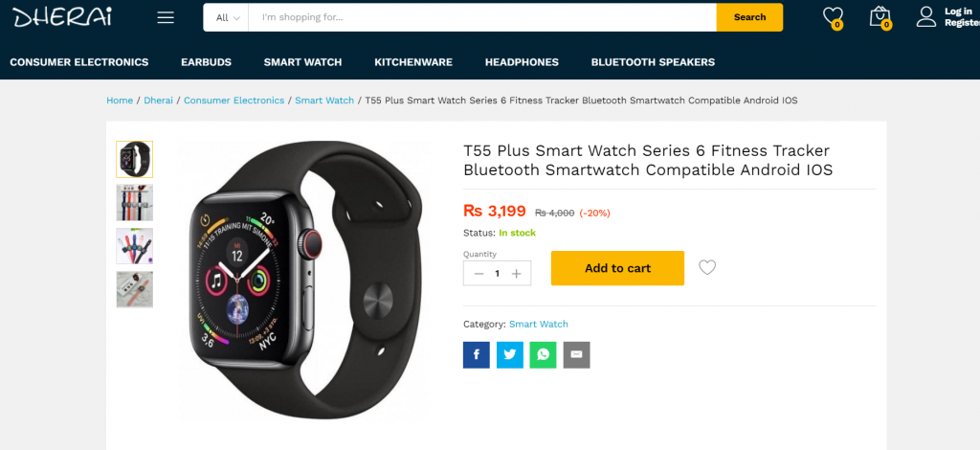980x450 pixels.
Task: Share product on Facebook
Action: (x=477, y=355)
